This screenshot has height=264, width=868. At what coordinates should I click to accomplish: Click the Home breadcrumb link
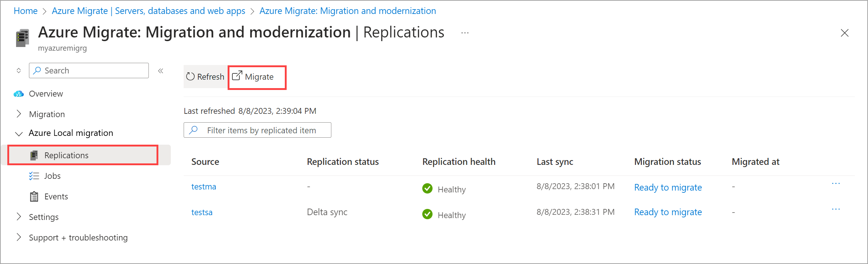pos(26,11)
